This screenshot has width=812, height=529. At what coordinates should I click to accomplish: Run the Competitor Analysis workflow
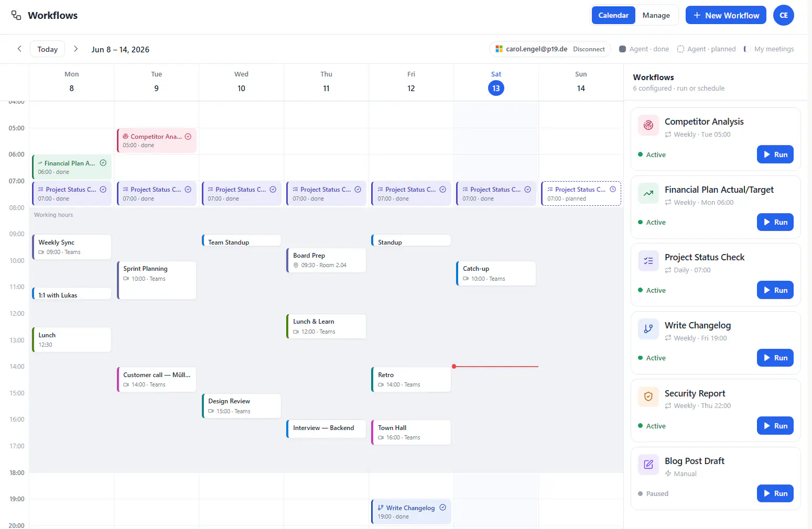pyautogui.click(x=775, y=155)
